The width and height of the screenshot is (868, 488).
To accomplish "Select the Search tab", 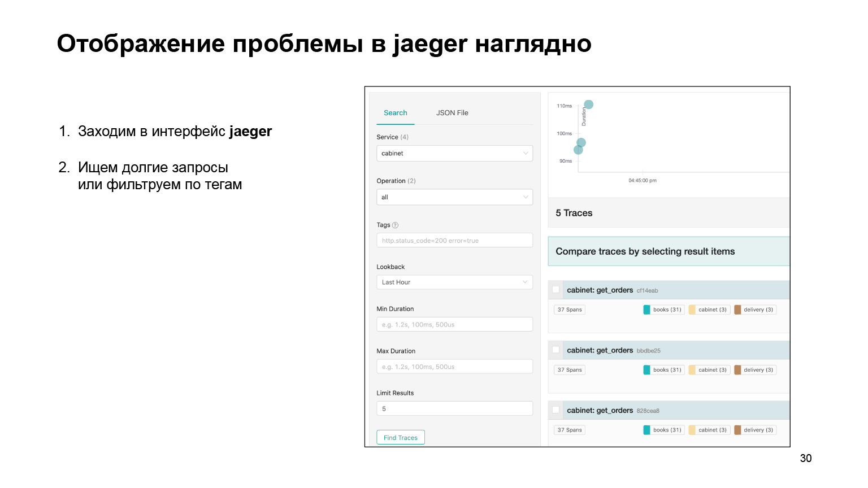I will click(395, 112).
